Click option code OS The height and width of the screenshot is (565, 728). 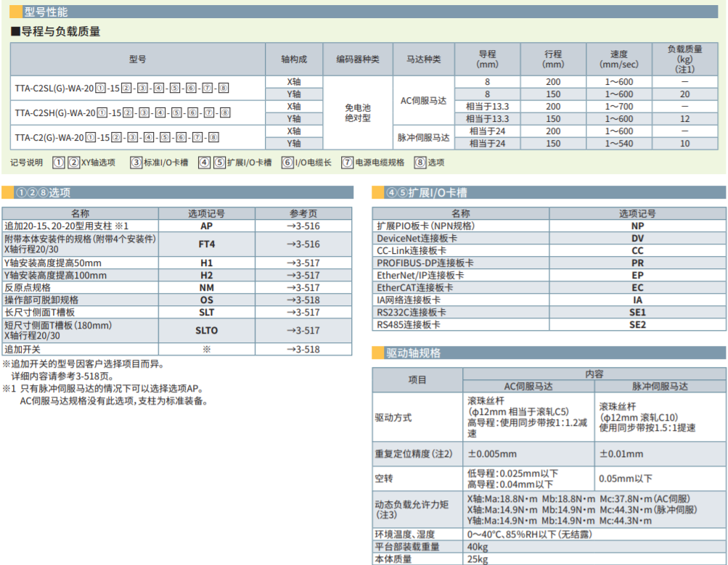(207, 300)
